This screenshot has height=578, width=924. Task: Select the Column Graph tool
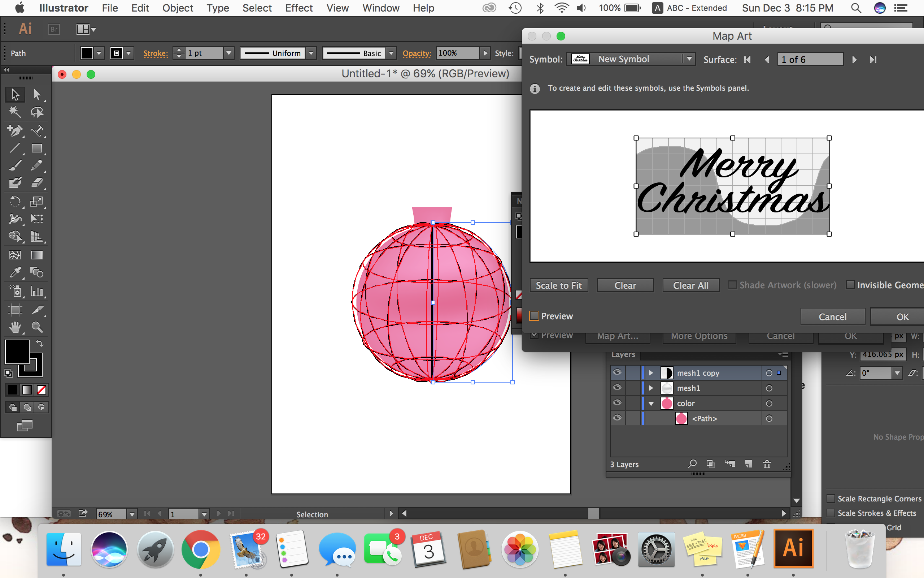point(37,291)
